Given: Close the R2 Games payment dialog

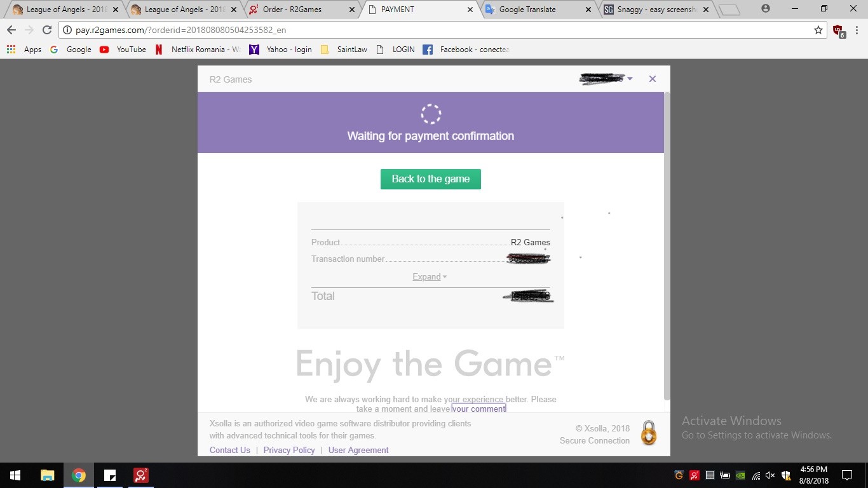Looking at the screenshot, I should click(x=652, y=79).
